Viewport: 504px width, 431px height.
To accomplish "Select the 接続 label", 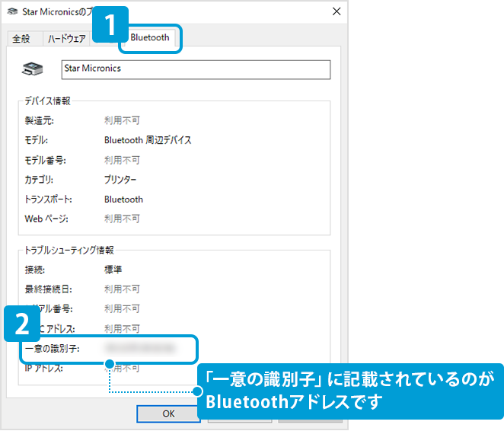I will [35, 270].
